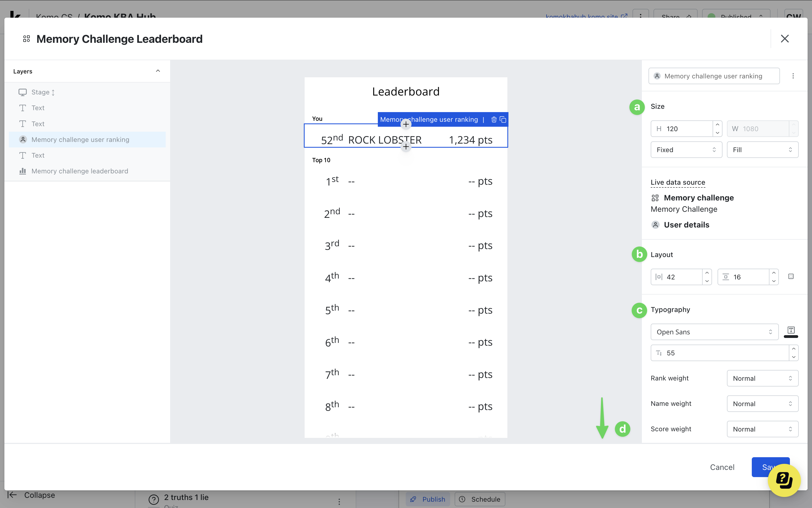Screen dimensions: 812x508
Task: Change the Rank weight dropdown
Action: tap(762, 378)
